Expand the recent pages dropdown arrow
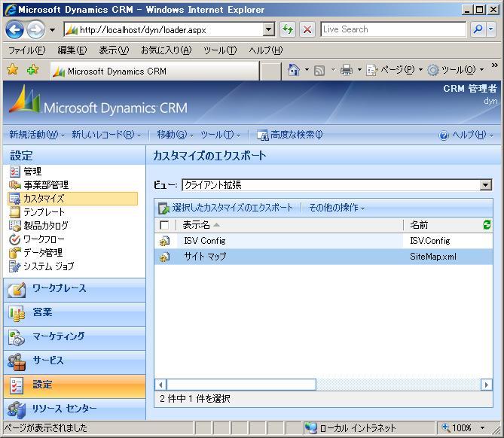 (52, 30)
